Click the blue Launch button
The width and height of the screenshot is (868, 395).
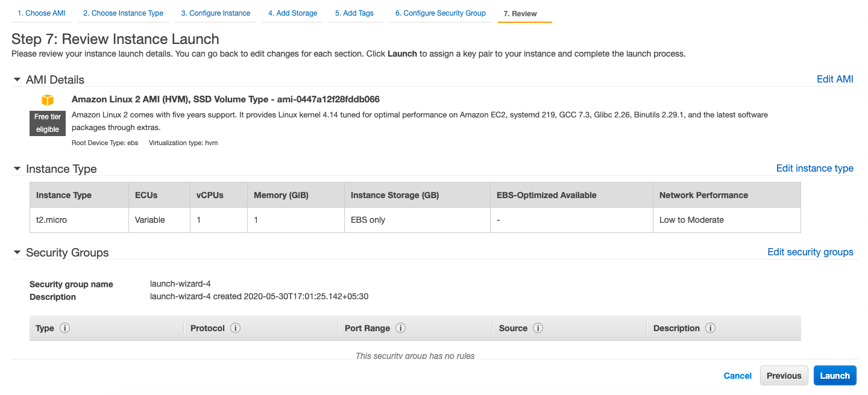[835, 376]
